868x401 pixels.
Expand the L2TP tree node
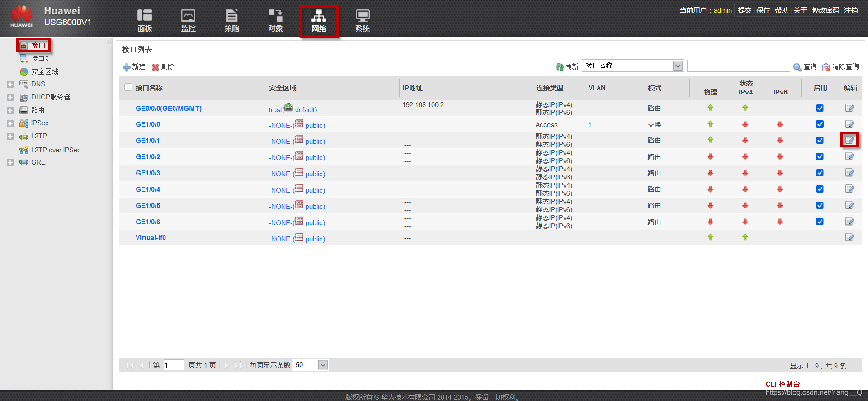pyautogui.click(x=10, y=136)
